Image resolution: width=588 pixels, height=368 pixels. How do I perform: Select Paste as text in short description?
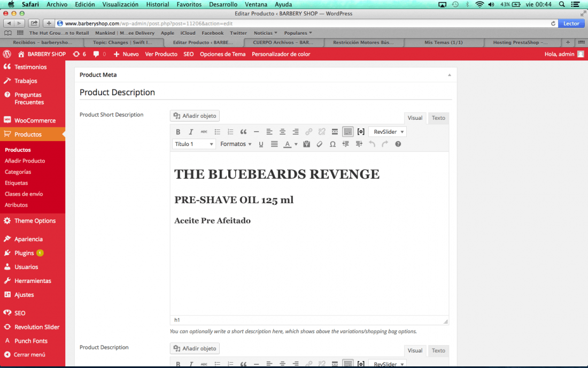coord(306,144)
